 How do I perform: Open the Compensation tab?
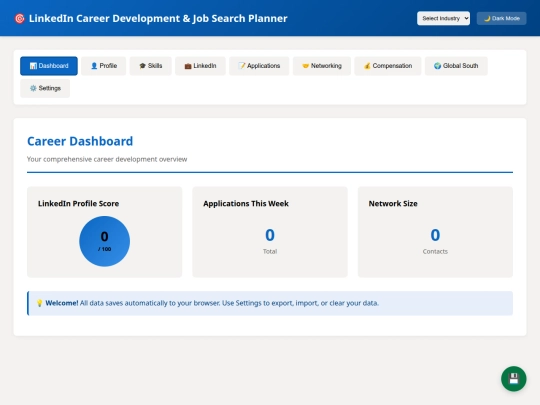[x=388, y=66]
